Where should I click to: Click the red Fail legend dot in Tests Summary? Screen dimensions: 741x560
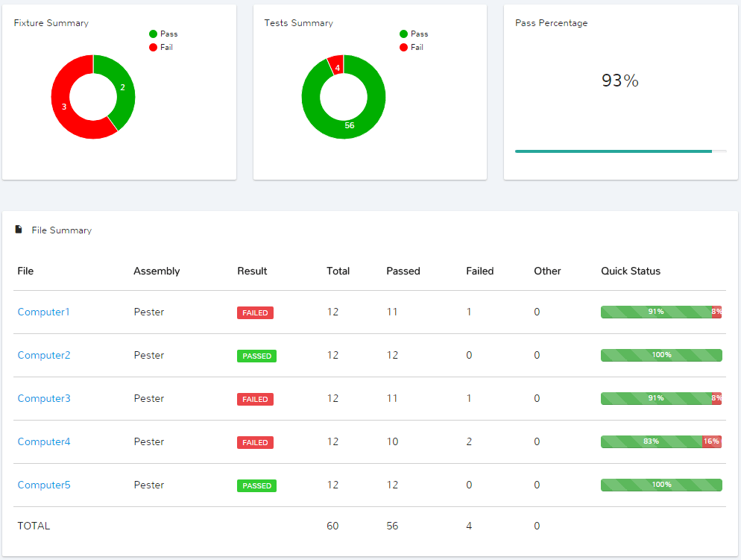click(x=403, y=47)
